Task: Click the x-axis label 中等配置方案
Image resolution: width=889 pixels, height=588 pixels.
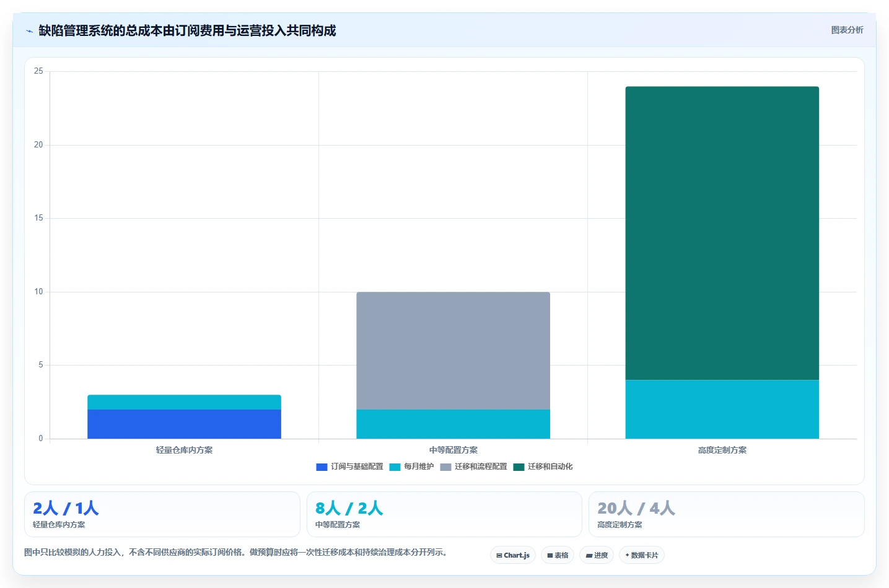Action: [x=453, y=450]
